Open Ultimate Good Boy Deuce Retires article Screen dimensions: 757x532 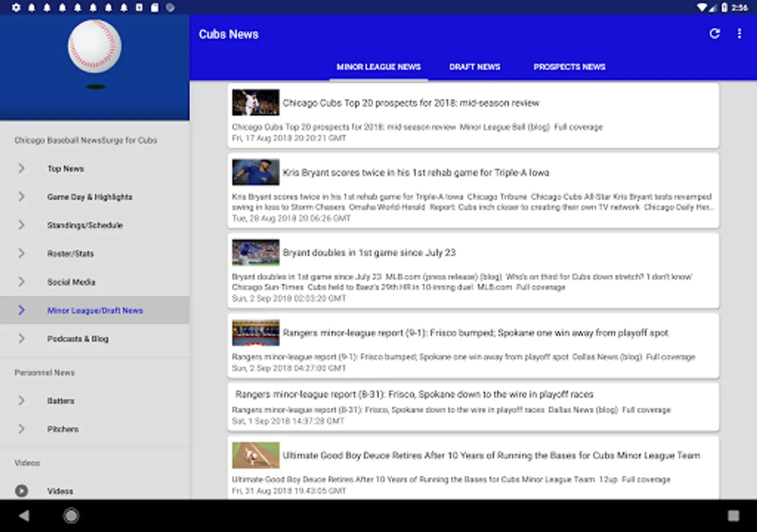click(473, 468)
